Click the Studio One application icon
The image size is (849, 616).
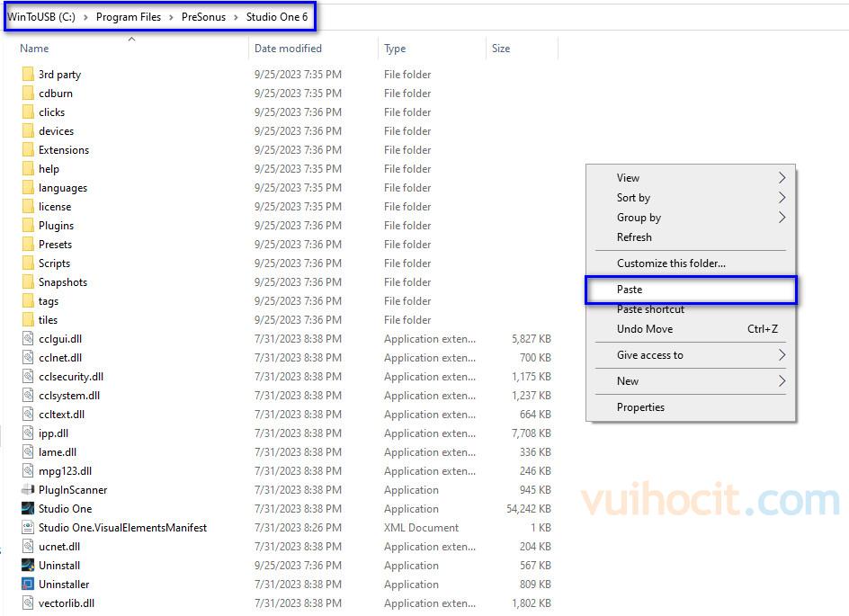28,509
